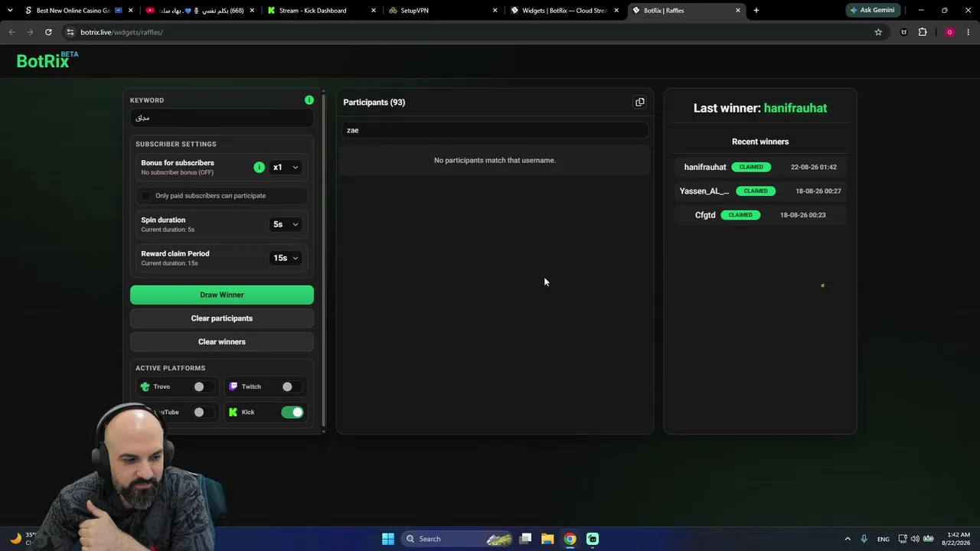Viewport: 980px width, 551px height.
Task: Open File Explorer from the taskbar
Action: pyautogui.click(x=547, y=539)
